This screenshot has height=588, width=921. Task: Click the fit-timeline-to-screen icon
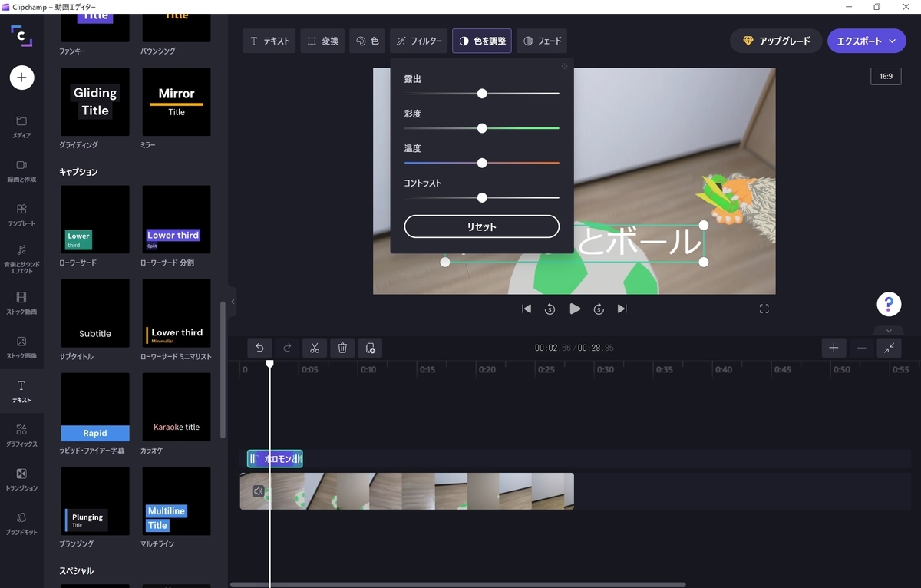[889, 348]
